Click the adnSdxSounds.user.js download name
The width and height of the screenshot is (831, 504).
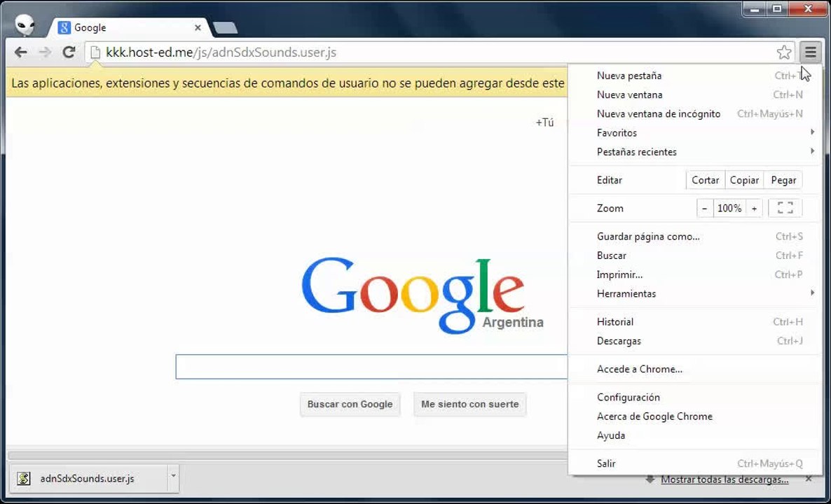click(x=87, y=479)
